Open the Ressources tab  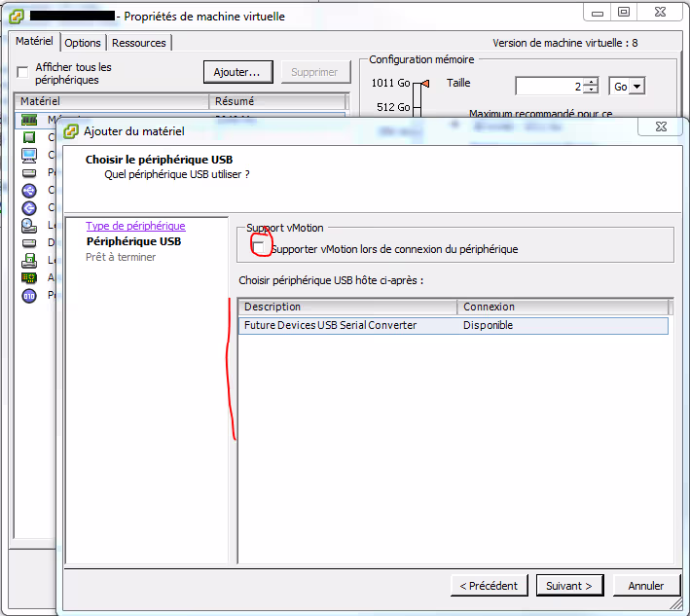[139, 43]
